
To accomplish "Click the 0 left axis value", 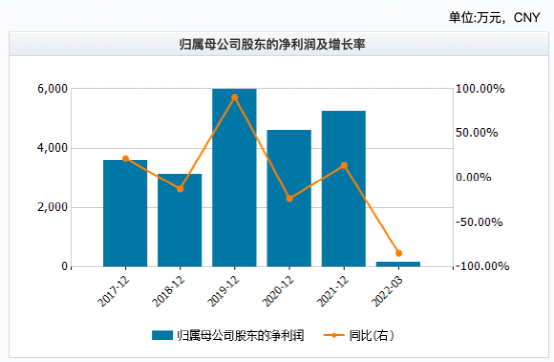I will [64, 266].
